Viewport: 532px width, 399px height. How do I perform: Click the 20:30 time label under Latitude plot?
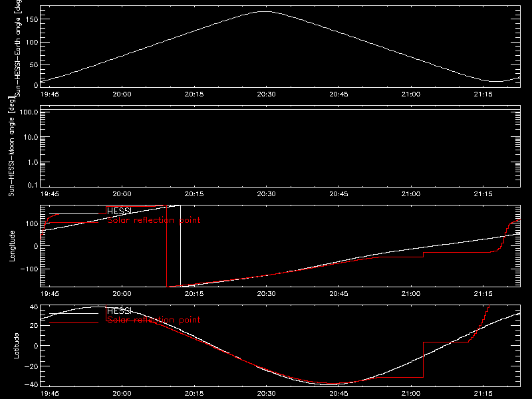[267, 393]
